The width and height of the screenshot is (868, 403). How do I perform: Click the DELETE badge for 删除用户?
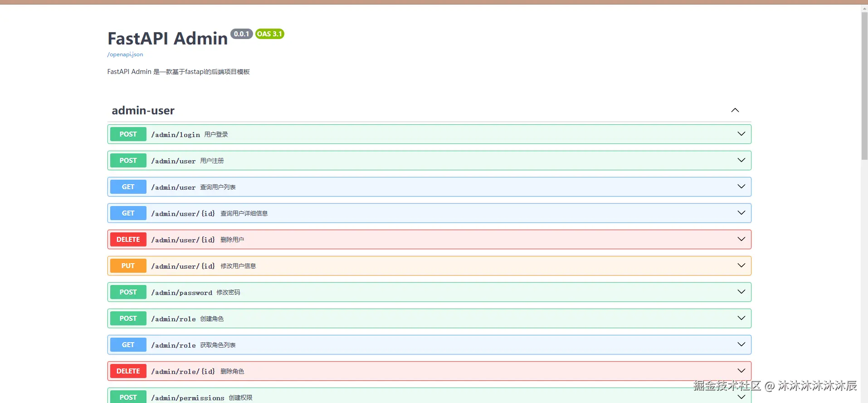point(128,240)
